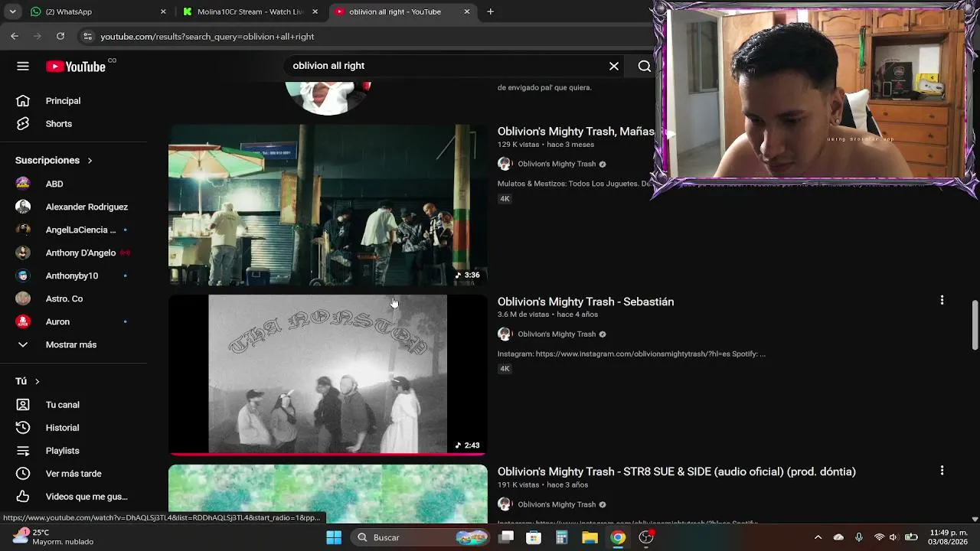
Task: Expand the Tú section header
Action: 28,381
